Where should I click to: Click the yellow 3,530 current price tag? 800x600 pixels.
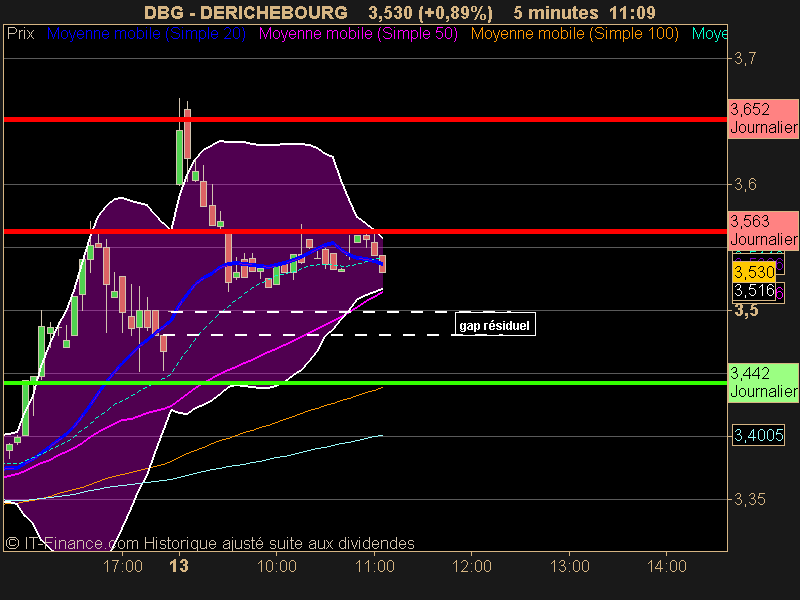pyautogui.click(x=754, y=272)
